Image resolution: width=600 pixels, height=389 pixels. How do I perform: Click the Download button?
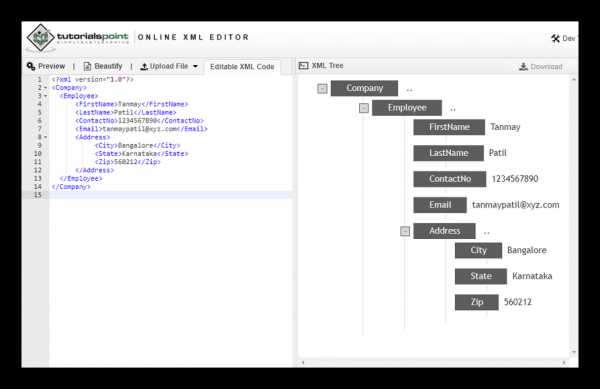pyautogui.click(x=540, y=67)
